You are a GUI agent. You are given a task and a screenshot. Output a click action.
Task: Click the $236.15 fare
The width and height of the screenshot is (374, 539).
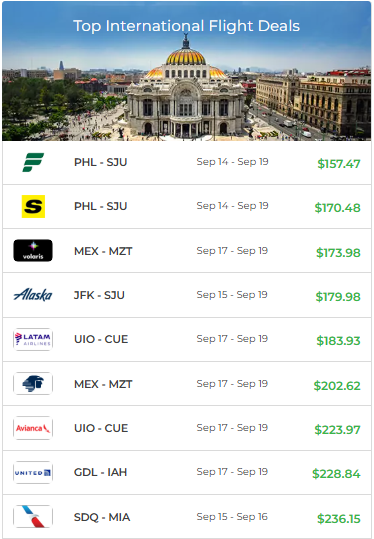click(x=339, y=519)
